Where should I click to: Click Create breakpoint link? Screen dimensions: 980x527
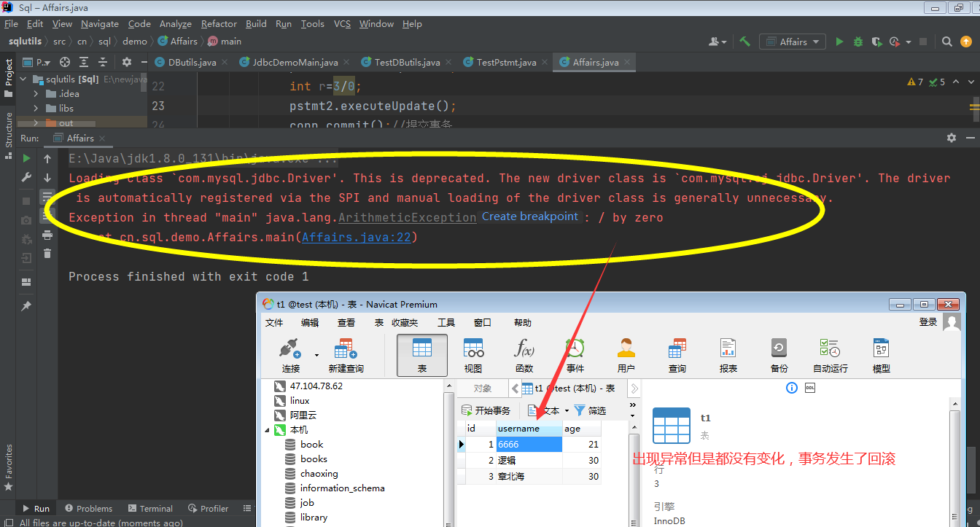click(x=529, y=216)
